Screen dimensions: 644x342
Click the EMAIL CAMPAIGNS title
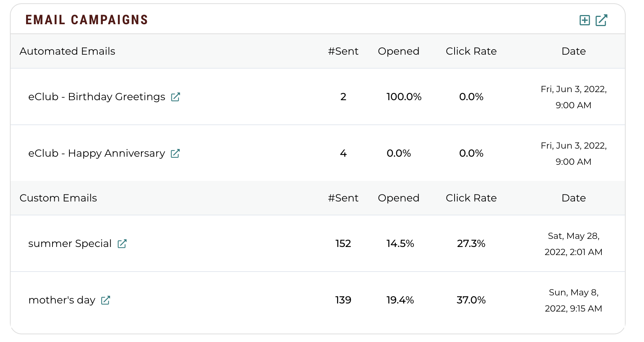87,20
